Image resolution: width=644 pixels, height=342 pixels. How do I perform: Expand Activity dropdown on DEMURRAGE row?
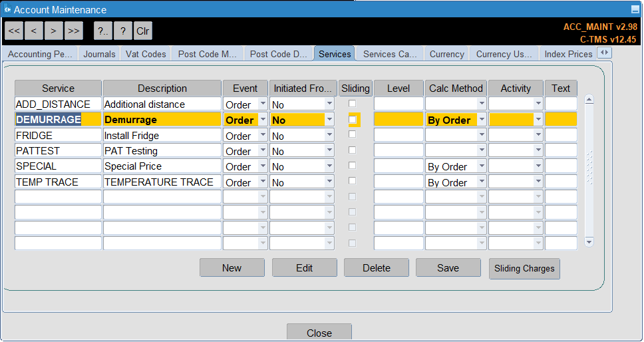538,120
